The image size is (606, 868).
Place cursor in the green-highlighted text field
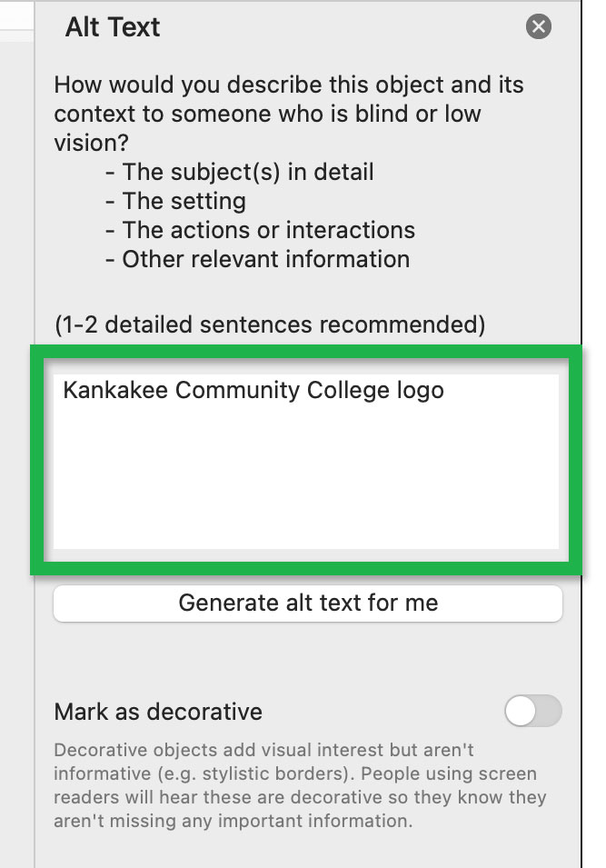coord(308,454)
